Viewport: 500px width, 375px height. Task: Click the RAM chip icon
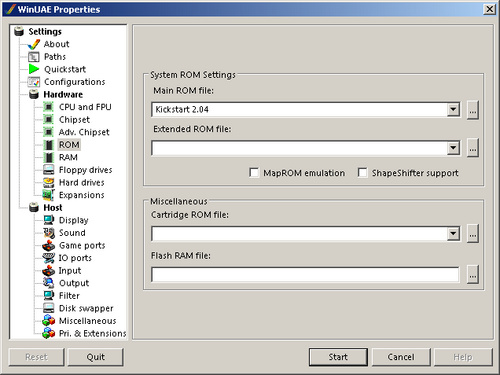(49, 157)
